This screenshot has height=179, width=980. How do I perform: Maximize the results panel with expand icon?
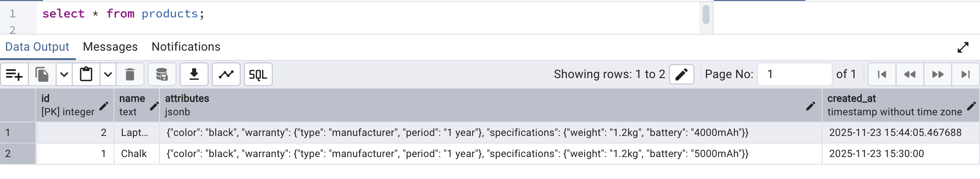click(963, 47)
